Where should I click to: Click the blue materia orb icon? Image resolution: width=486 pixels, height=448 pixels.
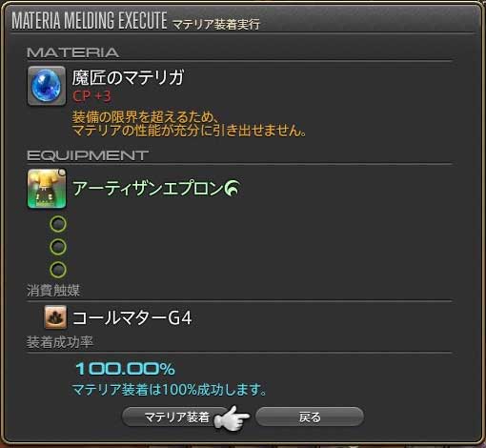pos(47,86)
